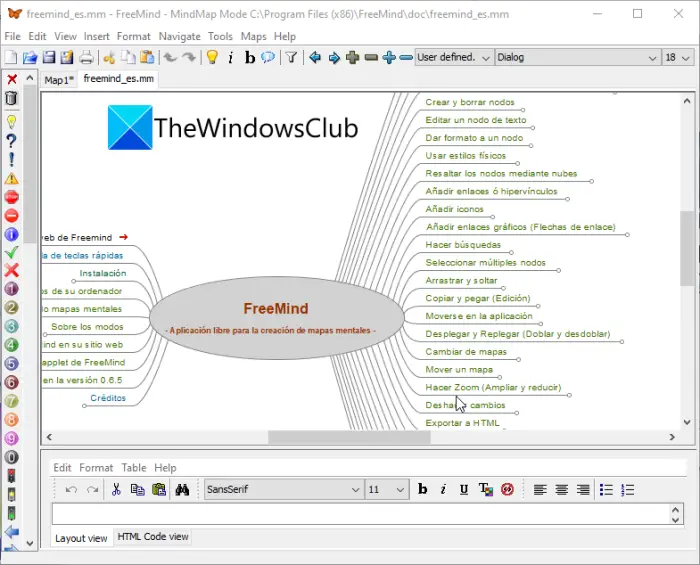The width and height of the screenshot is (700, 565).
Task: Click the text color icon in editor
Action: [486, 490]
